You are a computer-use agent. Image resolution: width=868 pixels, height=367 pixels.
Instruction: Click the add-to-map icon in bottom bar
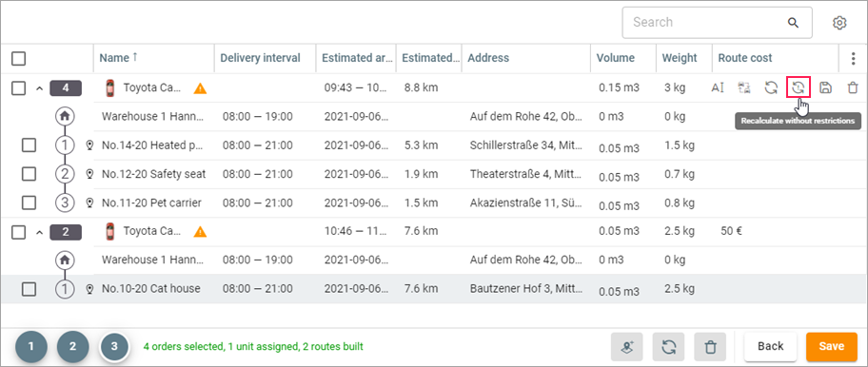[x=626, y=347]
